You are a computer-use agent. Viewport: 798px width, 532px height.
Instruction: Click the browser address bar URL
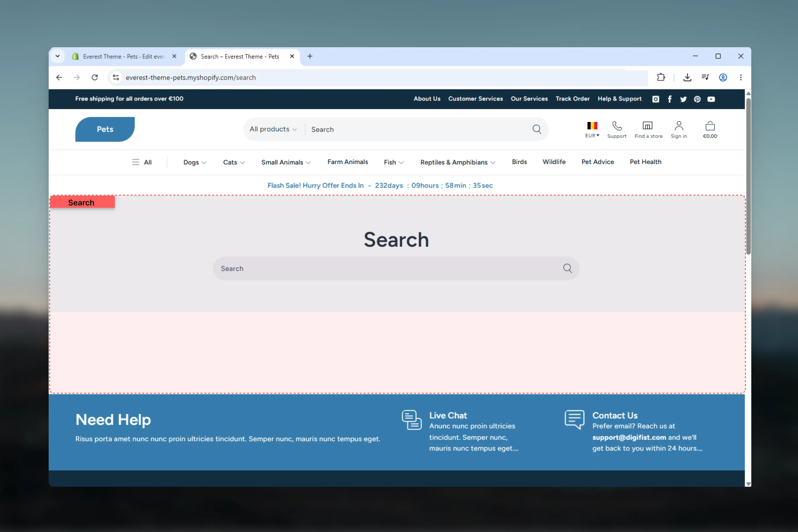click(x=190, y=77)
